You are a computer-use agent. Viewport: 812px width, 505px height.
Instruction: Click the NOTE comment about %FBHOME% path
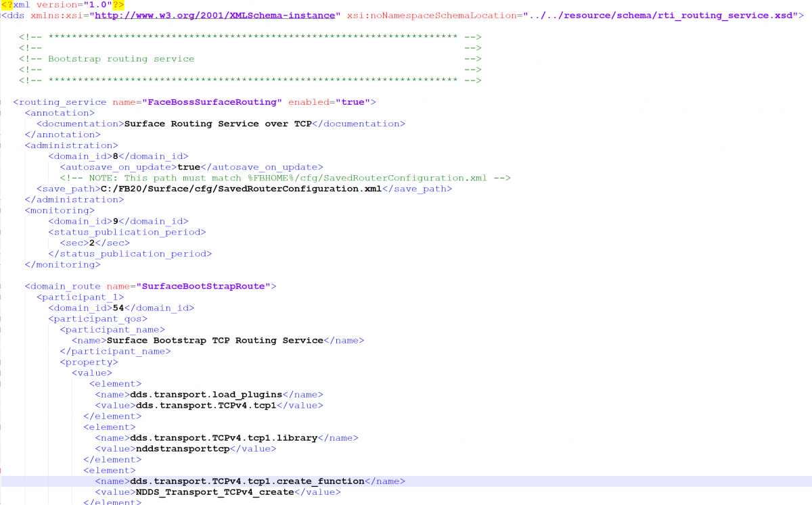(x=285, y=178)
